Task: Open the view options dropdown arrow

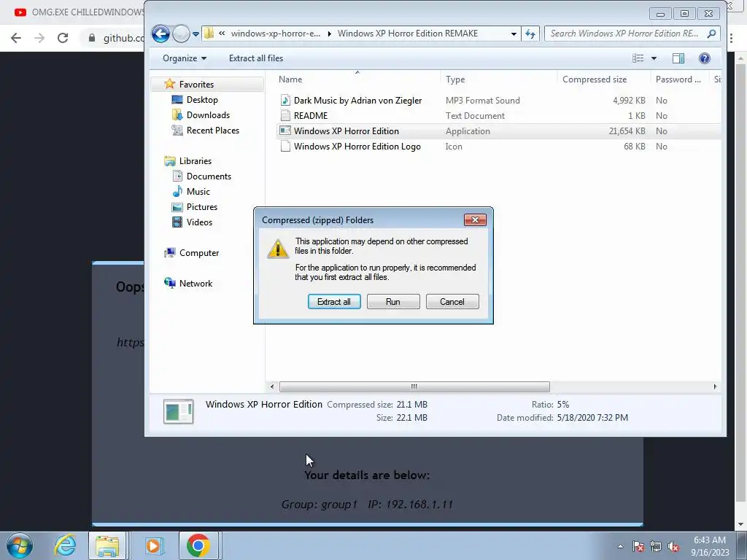Action: click(654, 58)
